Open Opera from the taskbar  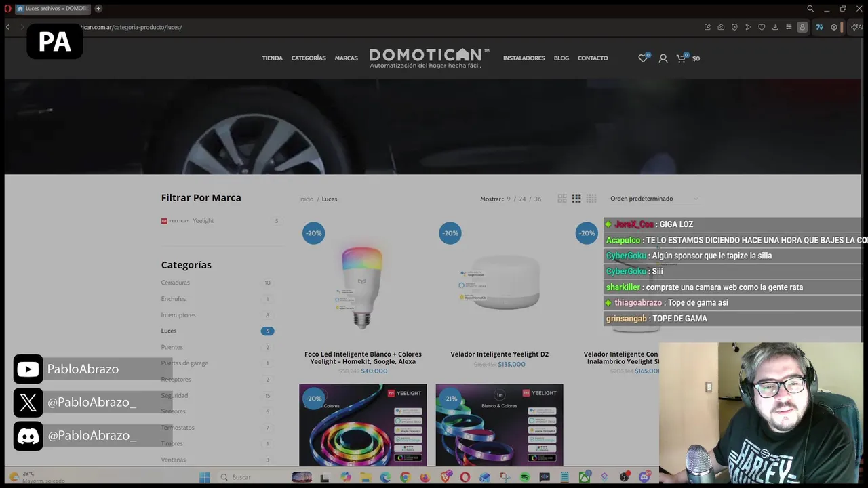[x=465, y=477]
